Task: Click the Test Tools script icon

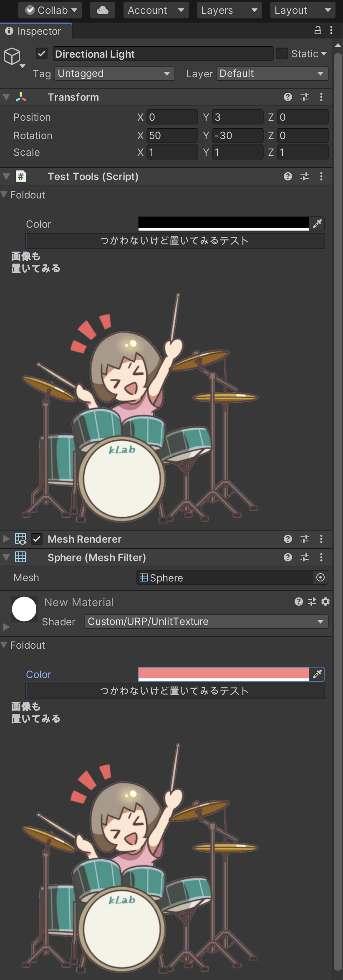Action: coord(21,176)
